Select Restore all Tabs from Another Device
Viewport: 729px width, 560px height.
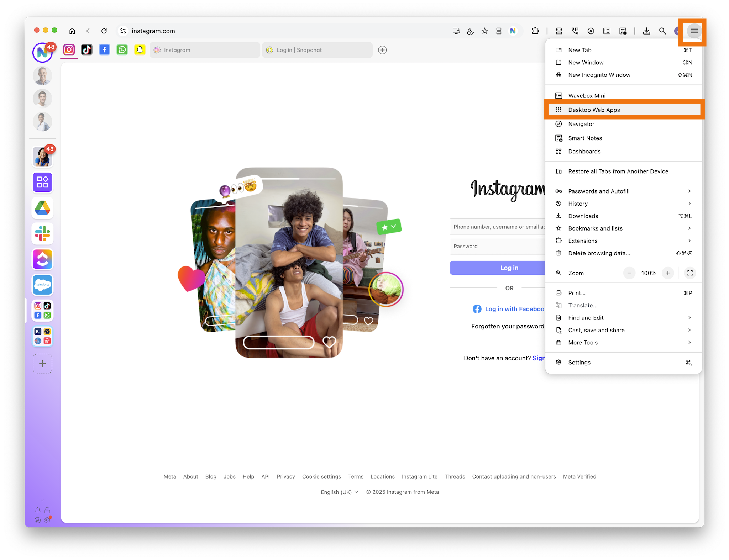pyautogui.click(x=624, y=171)
